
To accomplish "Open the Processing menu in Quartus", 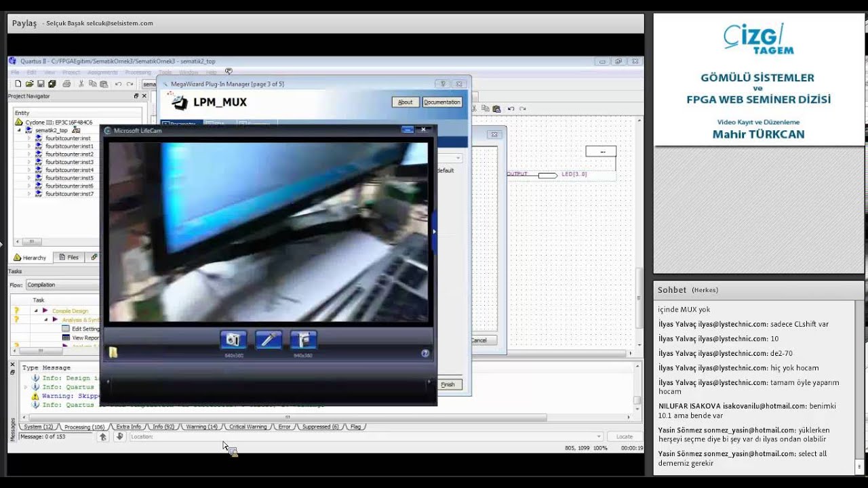I will [138, 72].
